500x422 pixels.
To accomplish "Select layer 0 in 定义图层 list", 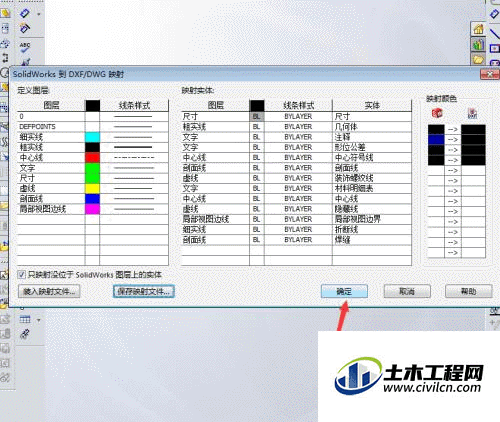I will point(51,116).
